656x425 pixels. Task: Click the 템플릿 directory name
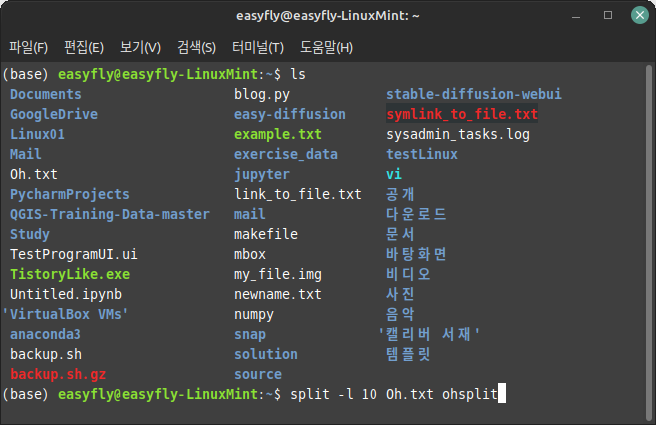tap(408, 354)
